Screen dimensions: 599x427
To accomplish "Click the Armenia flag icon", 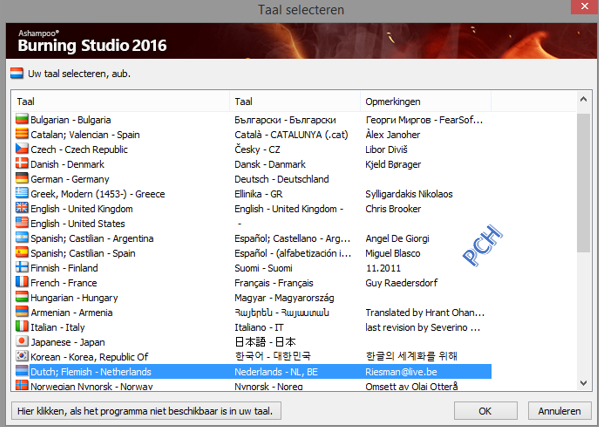I will (22, 312).
